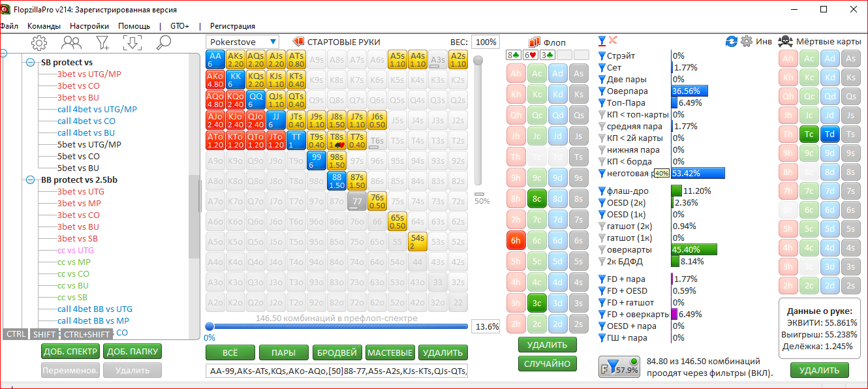The height and width of the screenshot is (389, 868).
Task: Open the magnifier search icon above the tree
Action: (x=164, y=43)
